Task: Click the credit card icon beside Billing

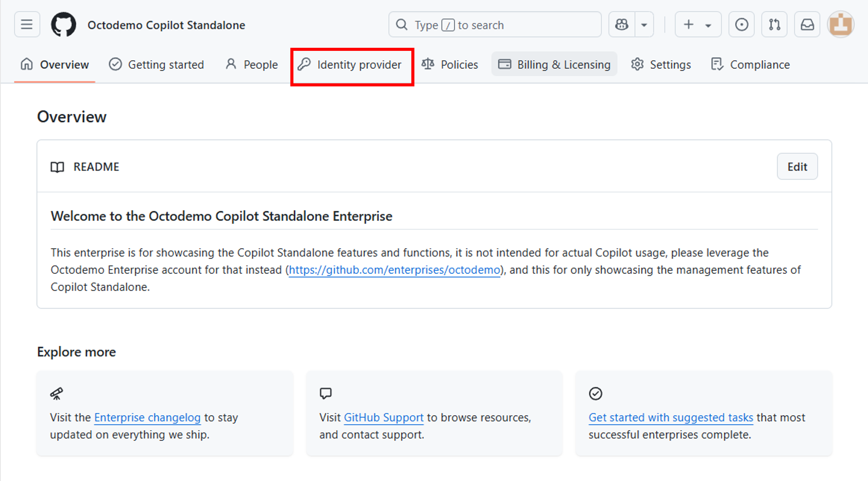Action: [504, 64]
